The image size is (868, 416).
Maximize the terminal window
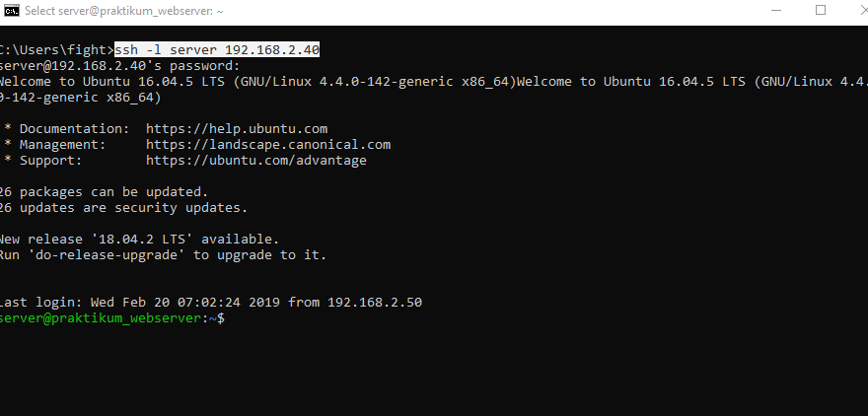coord(821,11)
